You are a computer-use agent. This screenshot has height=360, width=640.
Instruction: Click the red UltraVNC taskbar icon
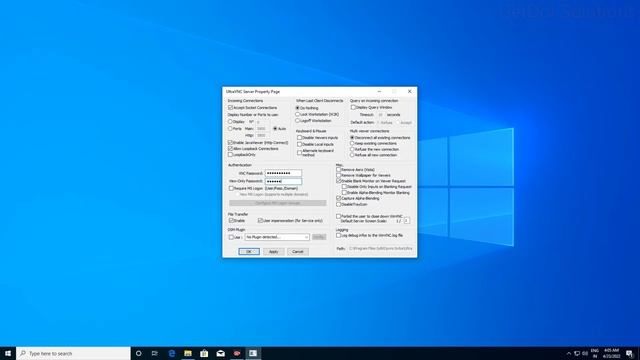[x=237, y=353]
